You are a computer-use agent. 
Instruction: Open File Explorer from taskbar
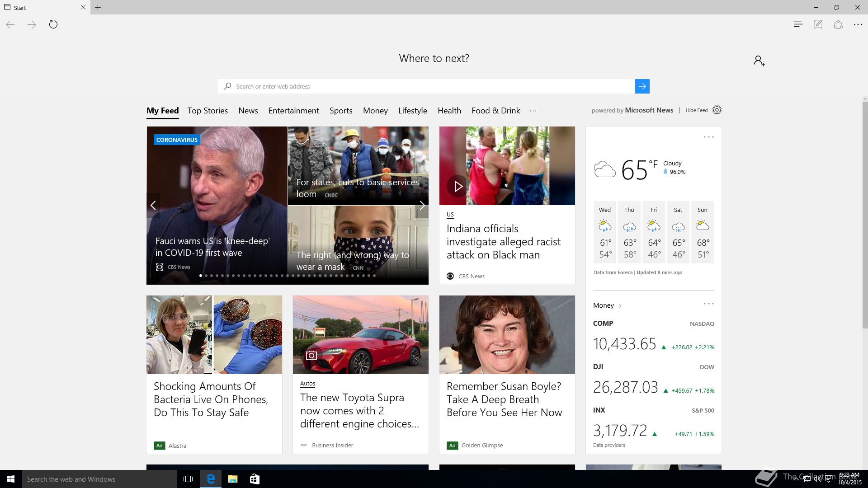pos(233,479)
